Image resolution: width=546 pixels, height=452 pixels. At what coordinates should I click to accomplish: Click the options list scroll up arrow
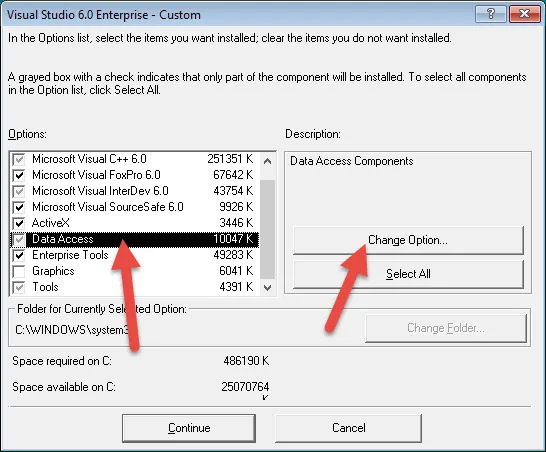pos(267,161)
